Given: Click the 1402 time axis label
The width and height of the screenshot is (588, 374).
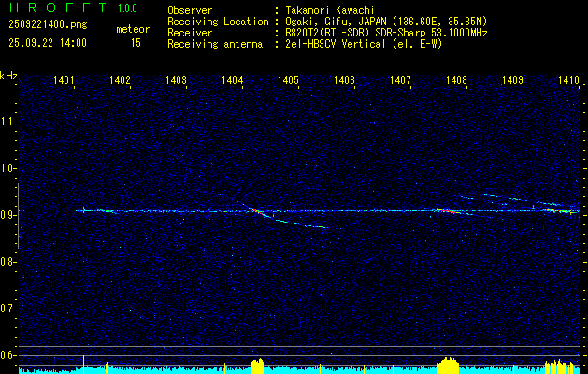Looking at the screenshot, I should tap(120, 79).
